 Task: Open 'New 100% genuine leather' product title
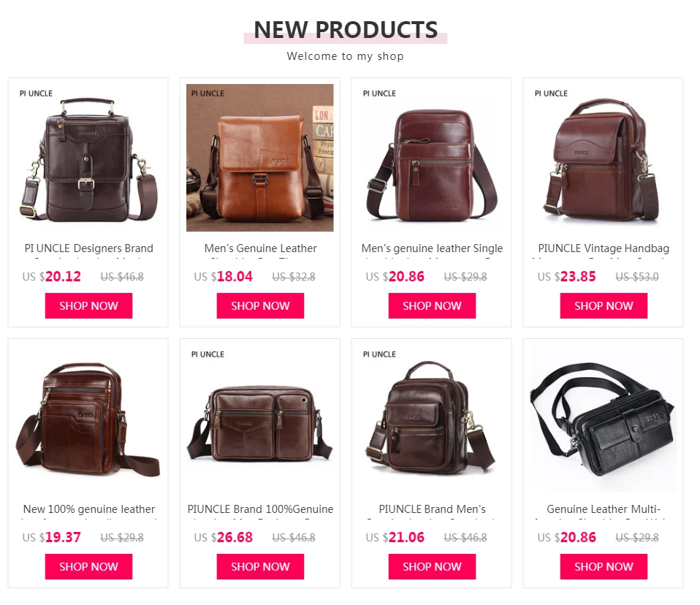click(89, 509)
